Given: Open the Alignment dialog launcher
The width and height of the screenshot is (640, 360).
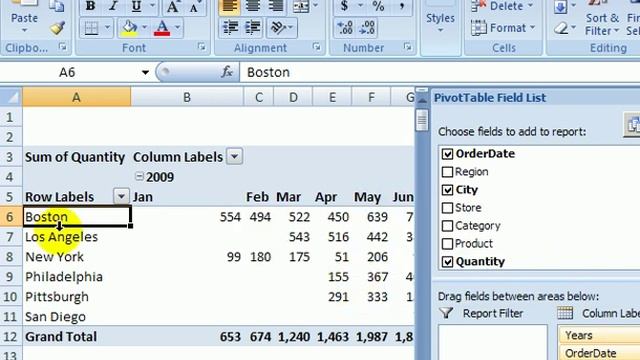Looking at the screenshot, I should click(317, 48).
